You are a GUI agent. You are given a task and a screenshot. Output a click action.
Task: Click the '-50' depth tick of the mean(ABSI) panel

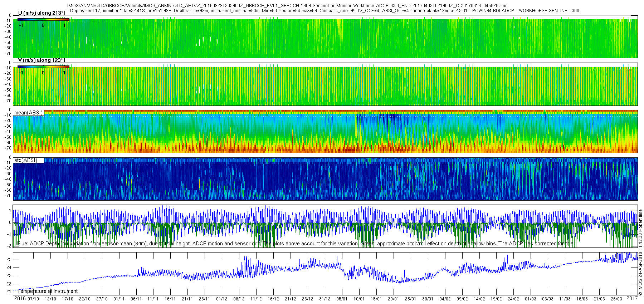click(x=8, y=137)
